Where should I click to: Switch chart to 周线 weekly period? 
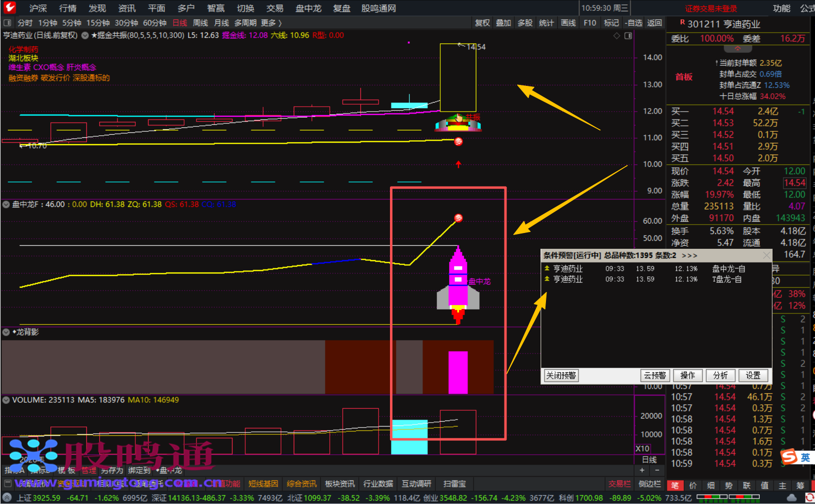200,23
